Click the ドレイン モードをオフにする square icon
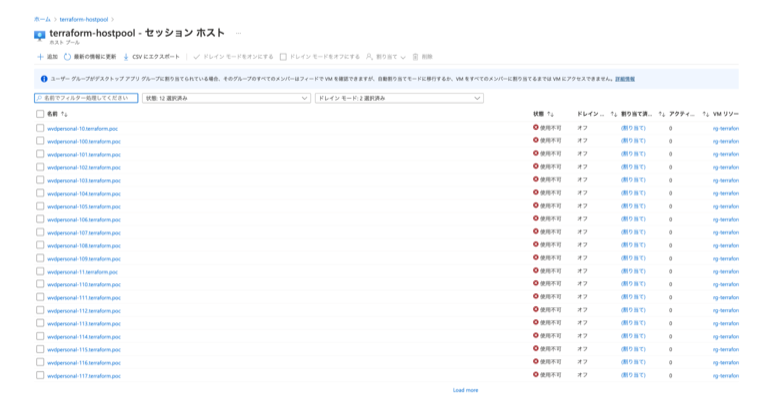Viewport: 768px width, 409px height. 283,57
